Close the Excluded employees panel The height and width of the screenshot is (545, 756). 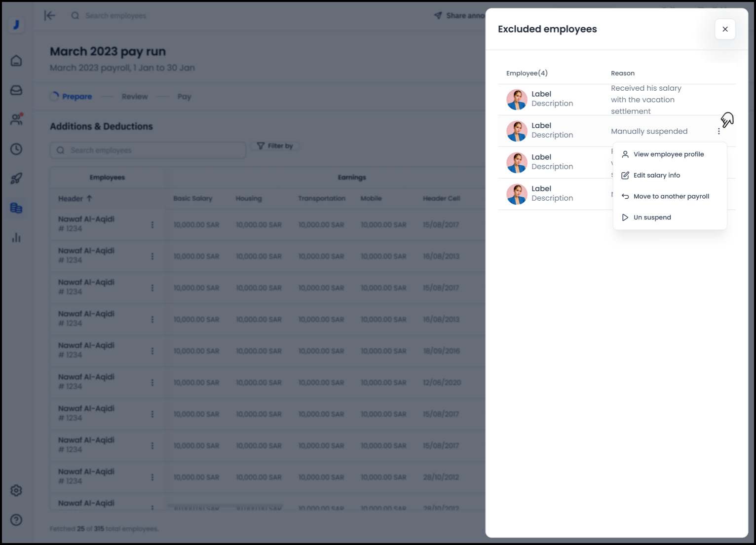point(725,29)
